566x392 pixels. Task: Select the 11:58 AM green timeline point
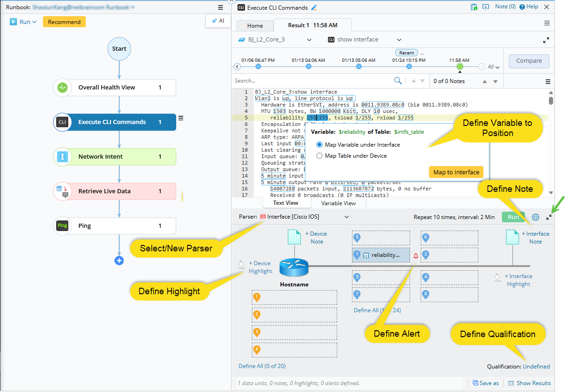[459, 67]
